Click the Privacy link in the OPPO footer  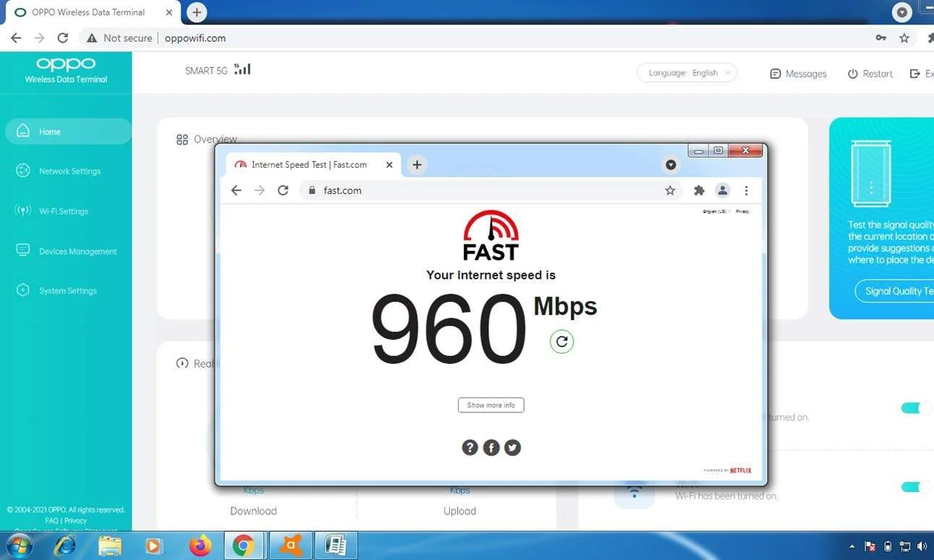[x=75, y=520]
